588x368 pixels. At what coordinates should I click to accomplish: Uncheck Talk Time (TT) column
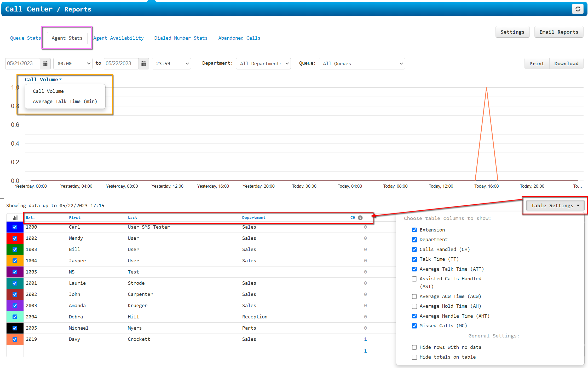click(414, 259)
